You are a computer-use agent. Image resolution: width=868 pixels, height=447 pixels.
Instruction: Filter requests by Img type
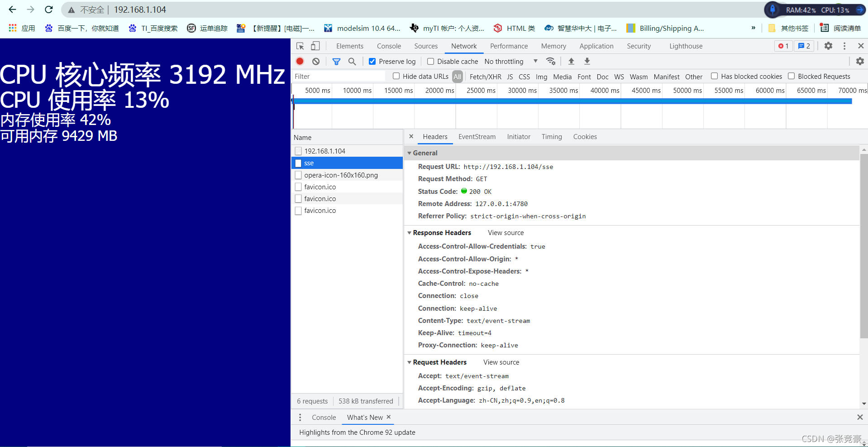(541, 77)
